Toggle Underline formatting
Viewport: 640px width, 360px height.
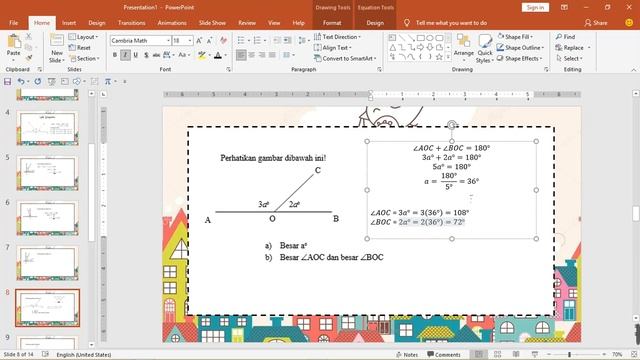click(136, 55)
